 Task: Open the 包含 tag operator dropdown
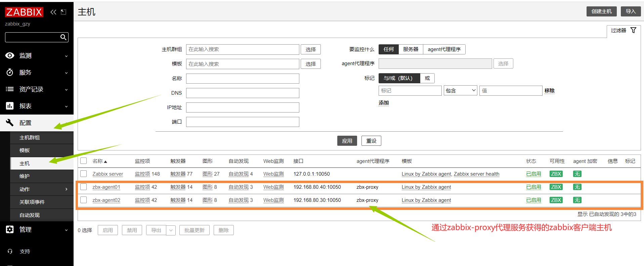[x=461, y=91]
